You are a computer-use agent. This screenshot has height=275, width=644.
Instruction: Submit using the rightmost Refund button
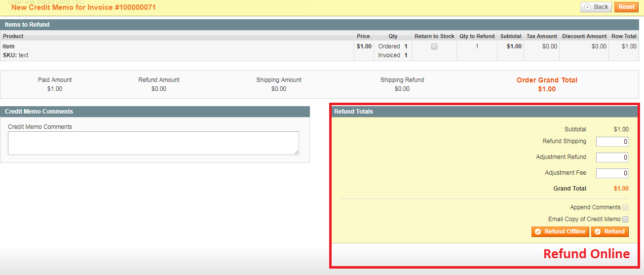609,232
